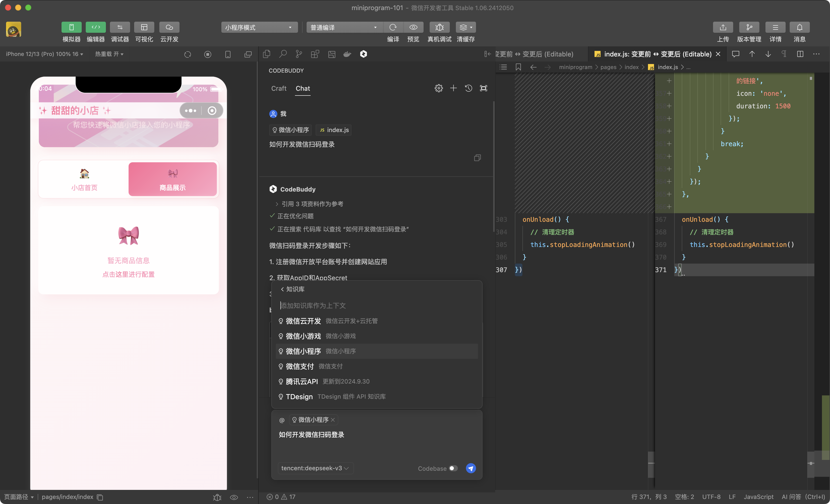Image resolution: width=830 pixels, height=504 pixels.
Task: Click the real-device debug (真机调试) icon
Action: (439, 27)
